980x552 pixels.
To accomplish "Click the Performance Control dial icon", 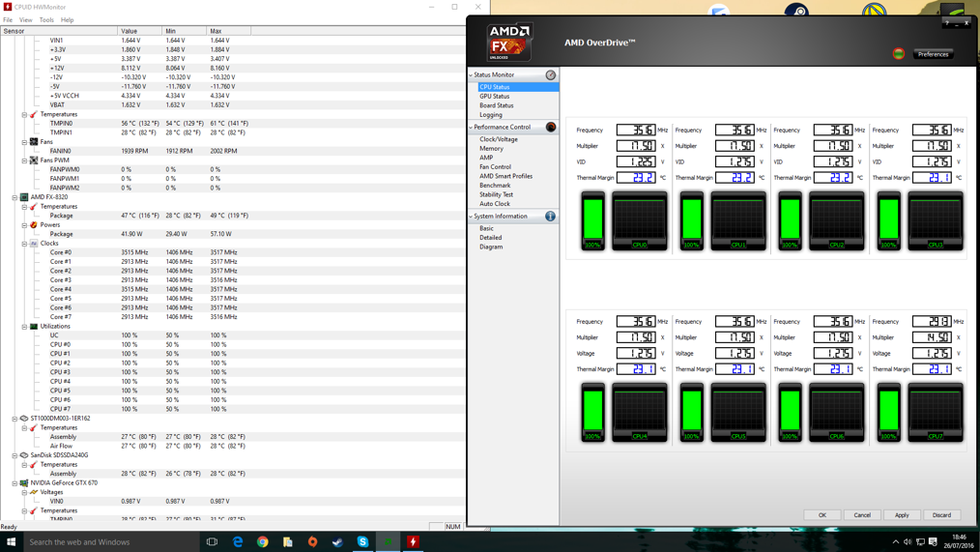I will pyautogui.click(x=551, y=127).
